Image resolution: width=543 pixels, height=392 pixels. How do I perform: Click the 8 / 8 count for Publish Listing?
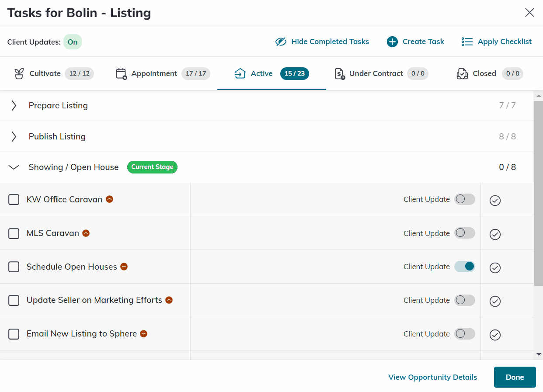click(x=508, y=136)
